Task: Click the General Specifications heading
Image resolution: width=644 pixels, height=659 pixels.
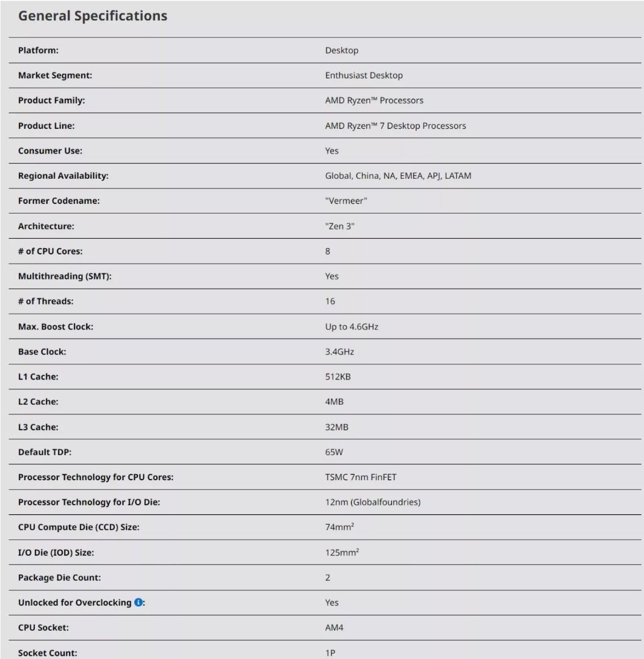Action: click(93, 16)
